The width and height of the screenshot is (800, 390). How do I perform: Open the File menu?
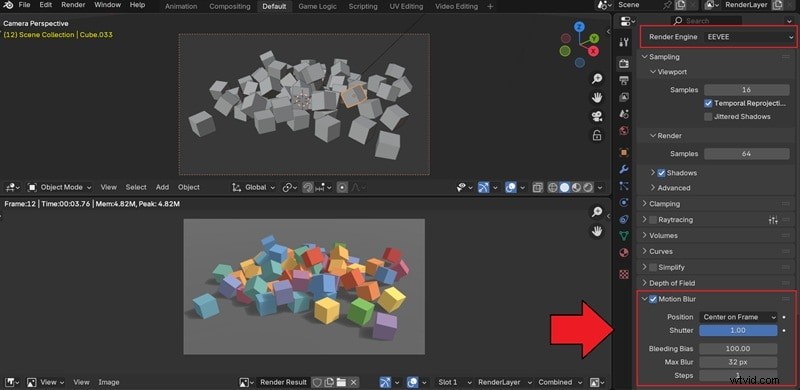[24, 5]
